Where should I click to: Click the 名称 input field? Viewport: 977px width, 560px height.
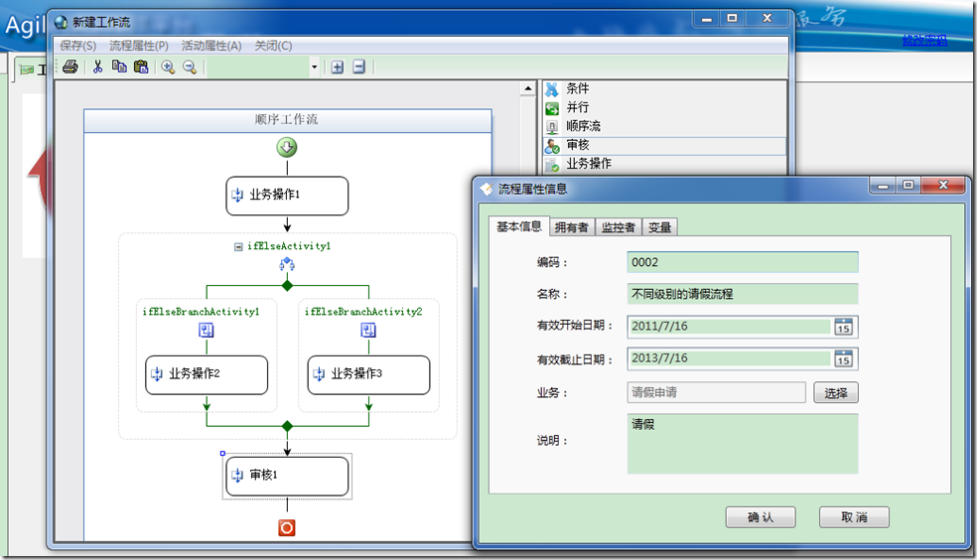coord(742,294)
